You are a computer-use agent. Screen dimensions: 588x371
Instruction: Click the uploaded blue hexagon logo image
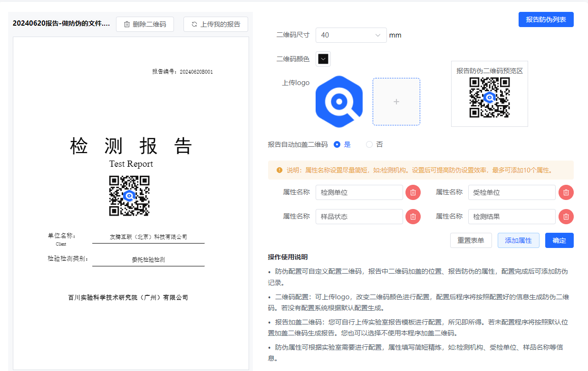[x=339, y=102]
